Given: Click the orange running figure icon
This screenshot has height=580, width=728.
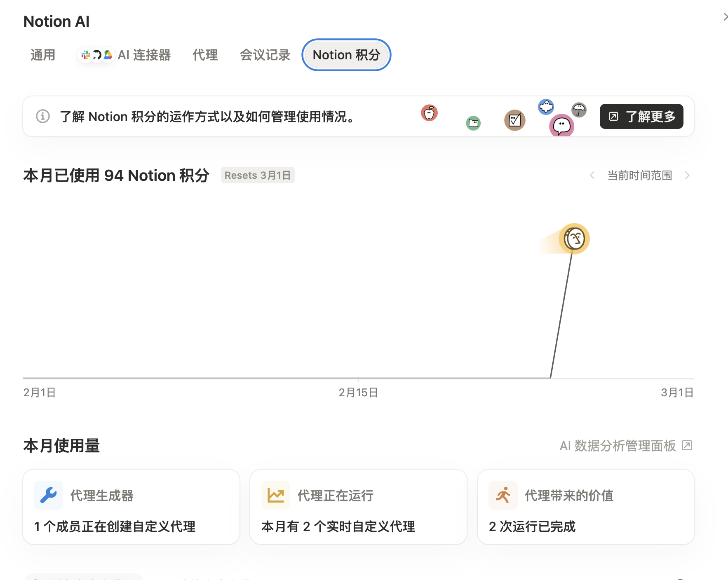Looking at the screenshot, I should coord(503,495).
